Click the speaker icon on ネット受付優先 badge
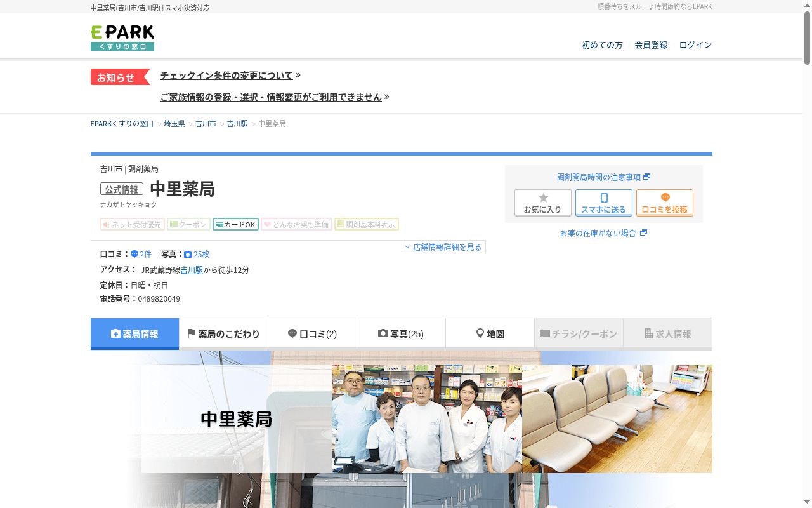 [107, 224]
